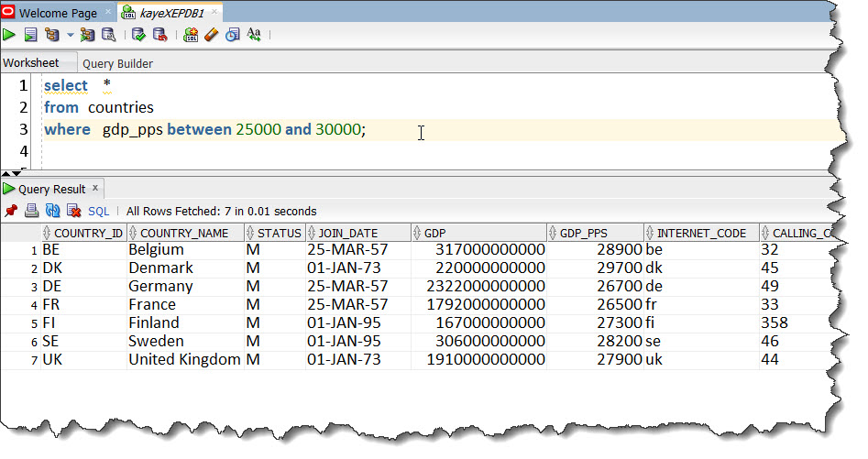Click the Explain Plan toolbar icon
Screen dimensions: 868x459
pyautogui.click(x=52, y=35)
